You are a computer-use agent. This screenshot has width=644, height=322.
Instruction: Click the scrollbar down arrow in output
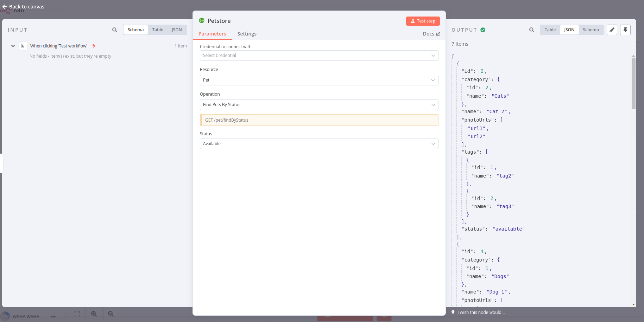point(633,304)
